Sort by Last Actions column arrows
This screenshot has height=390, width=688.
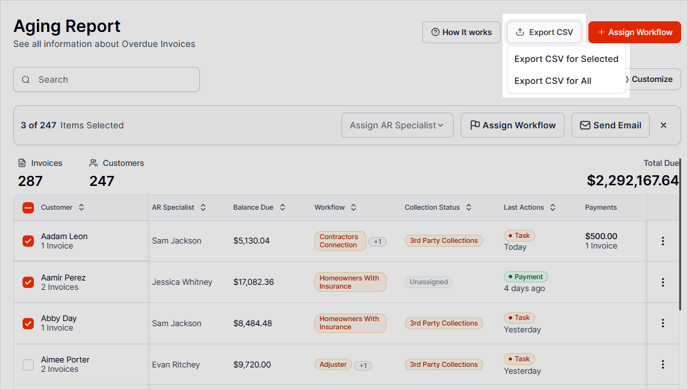click(x=553, y=208)
